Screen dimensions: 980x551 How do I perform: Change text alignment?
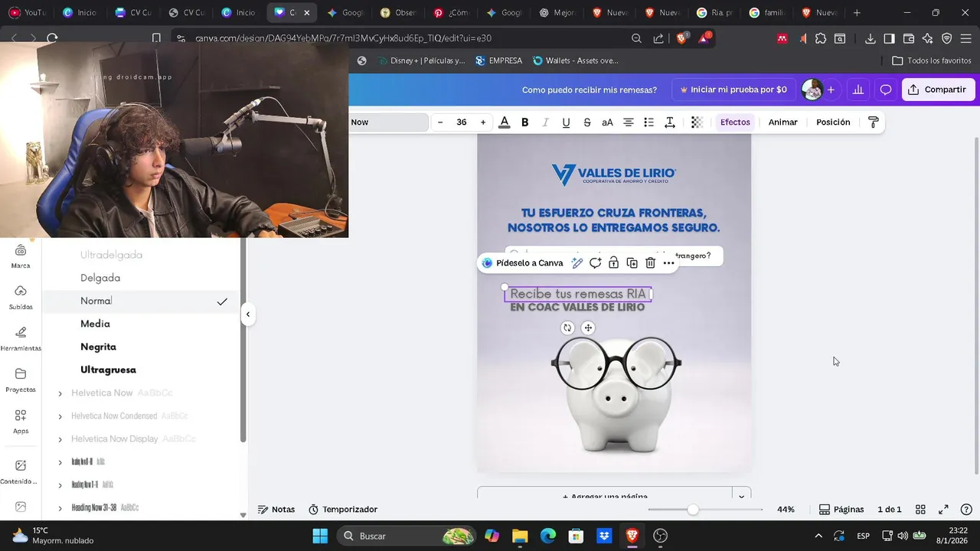tap(628, 122)
